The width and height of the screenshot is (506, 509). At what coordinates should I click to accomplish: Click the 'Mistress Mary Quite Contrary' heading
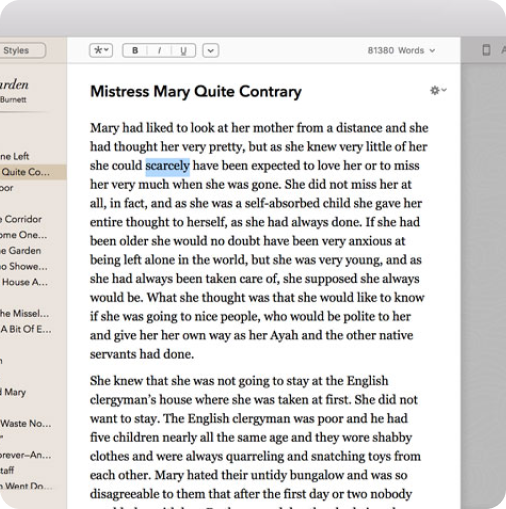(x=196, y=91)
